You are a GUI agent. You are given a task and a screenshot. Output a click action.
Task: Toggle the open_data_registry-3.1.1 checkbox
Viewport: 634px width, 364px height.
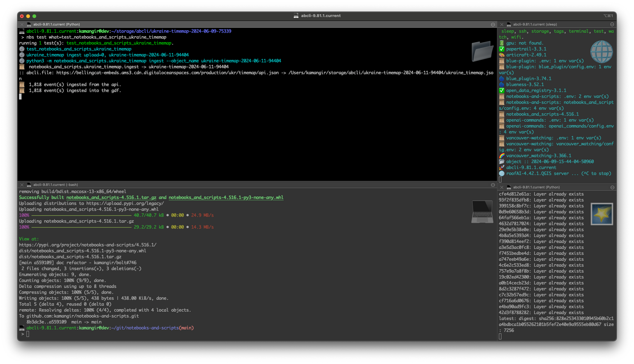[501, 90]
